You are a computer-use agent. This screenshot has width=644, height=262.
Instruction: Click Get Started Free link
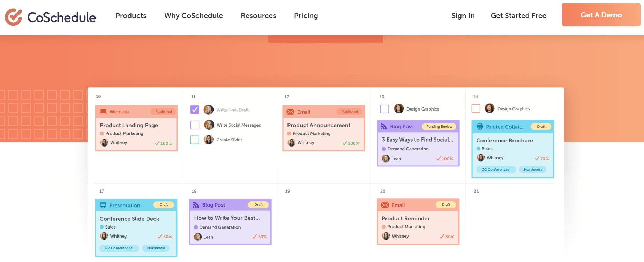coord(518,16)
